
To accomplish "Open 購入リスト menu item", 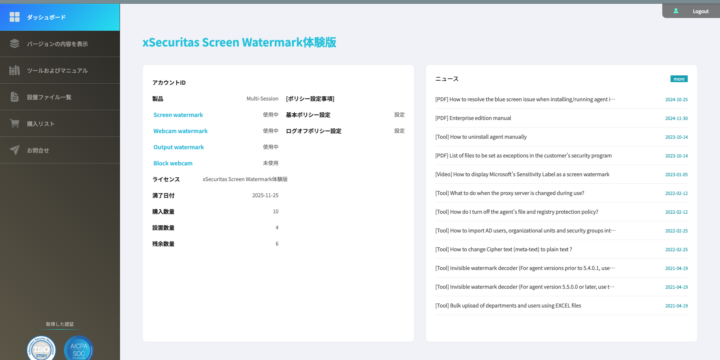I will coord(60,124).
